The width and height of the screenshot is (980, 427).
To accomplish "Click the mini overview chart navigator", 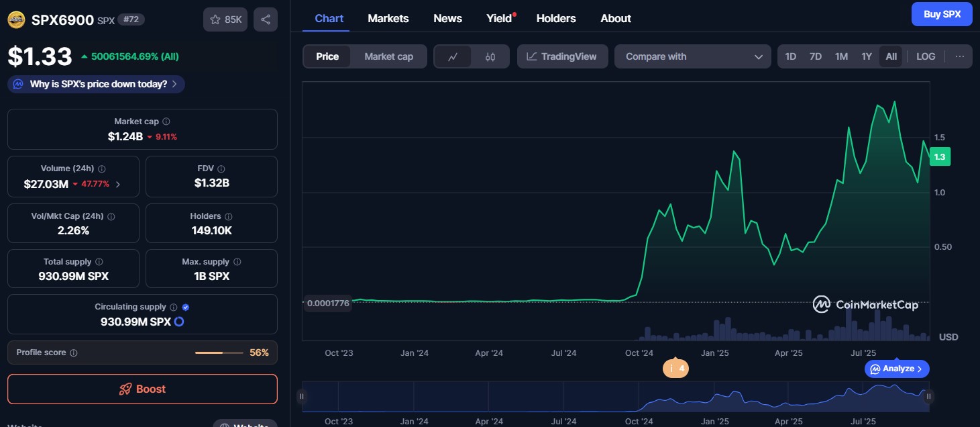I will click(x=615, y=397).
